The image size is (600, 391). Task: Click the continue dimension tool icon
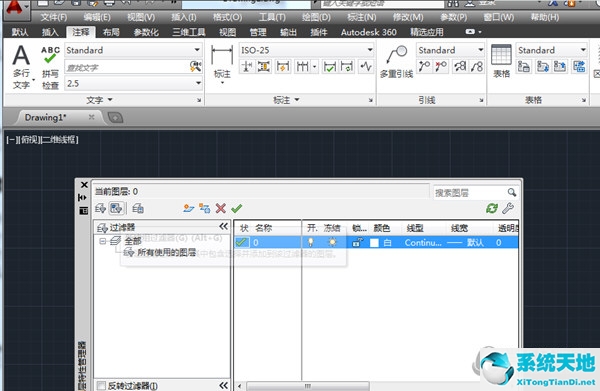(x=302, y=67)
